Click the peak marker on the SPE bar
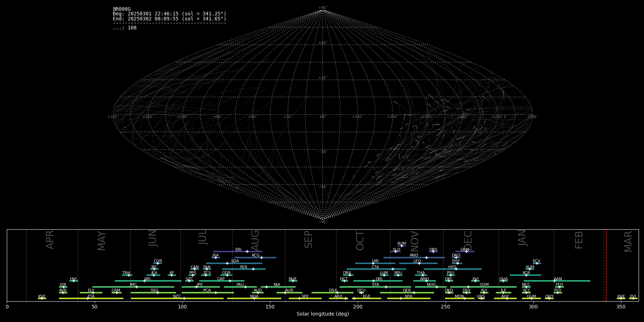 [x=300, y=298]
